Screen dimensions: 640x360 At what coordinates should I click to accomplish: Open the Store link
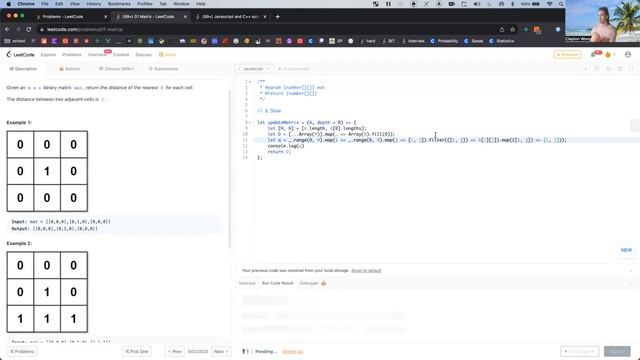point(168,55)
